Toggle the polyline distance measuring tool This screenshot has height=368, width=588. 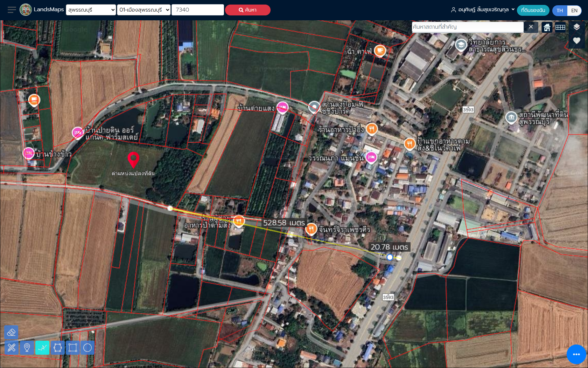tap(42, 348)
